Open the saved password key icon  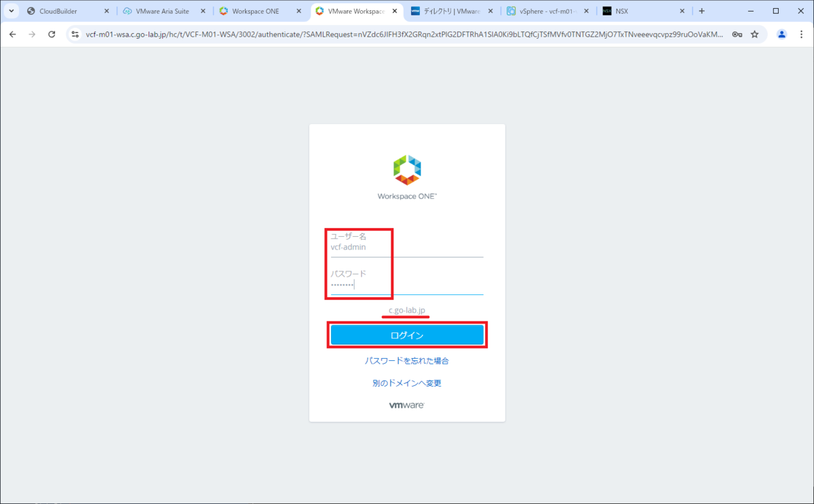point(737,34)
